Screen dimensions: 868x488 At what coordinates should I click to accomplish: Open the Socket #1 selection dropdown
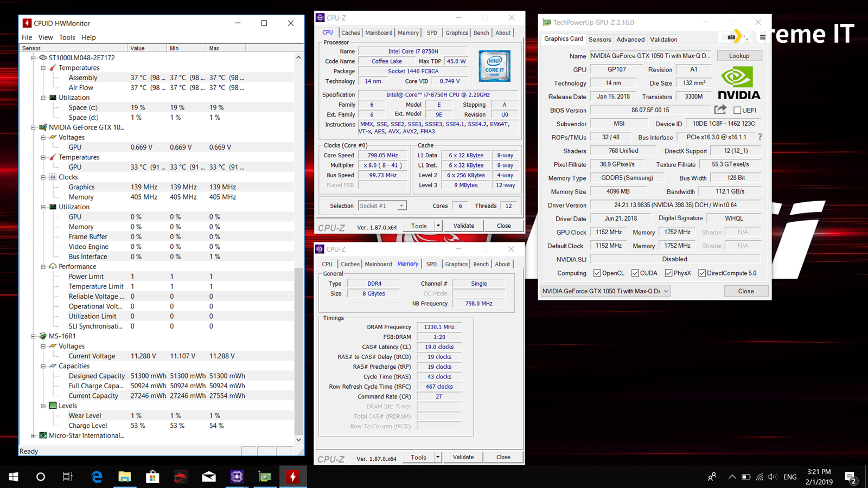(382, 206)
